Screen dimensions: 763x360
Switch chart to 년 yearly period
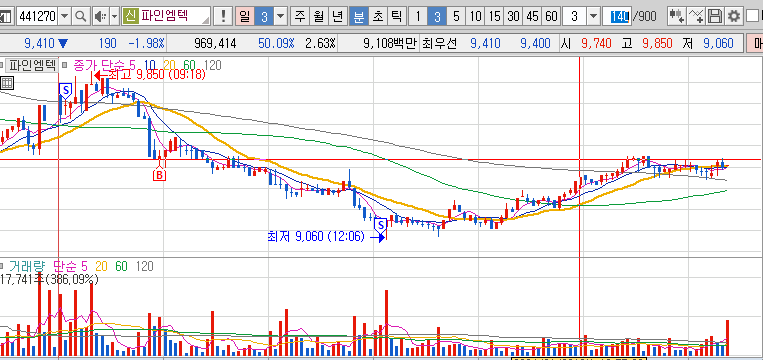pos(337,17)
